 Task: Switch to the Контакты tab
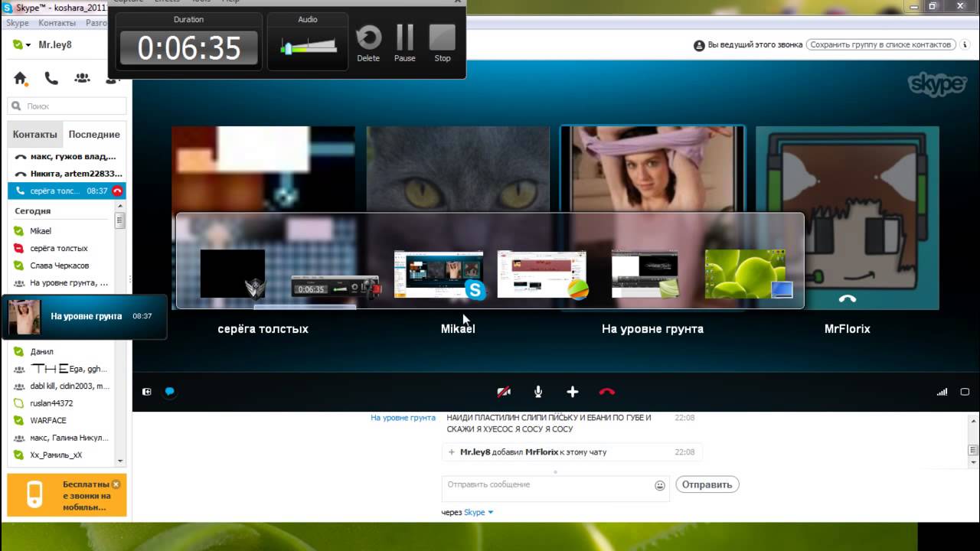tap(35, 134)
